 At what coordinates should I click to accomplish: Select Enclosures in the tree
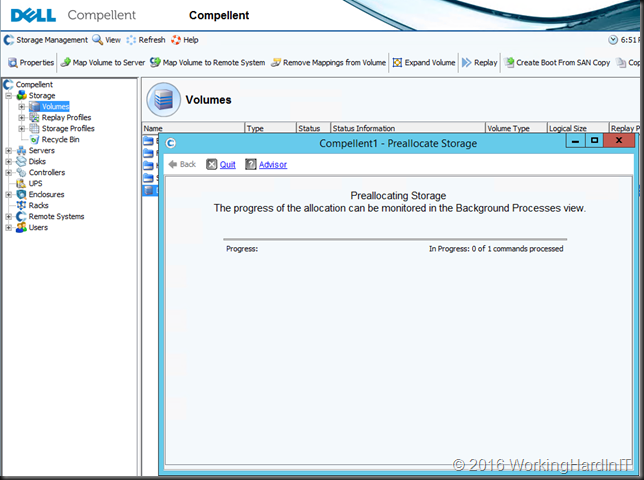click(x=46, y=194)
